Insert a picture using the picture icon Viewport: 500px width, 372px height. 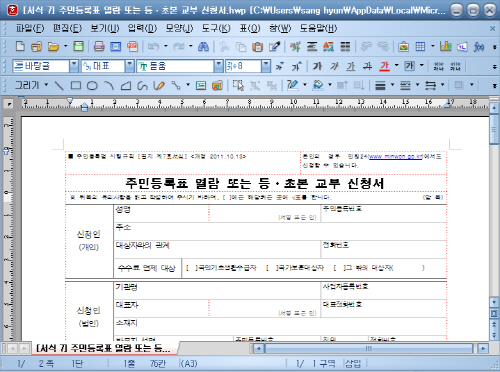point(403,47)
